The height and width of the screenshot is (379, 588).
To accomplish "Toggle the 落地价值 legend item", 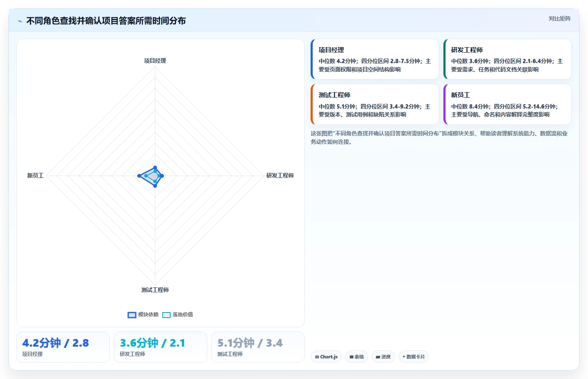I will 178,315.
